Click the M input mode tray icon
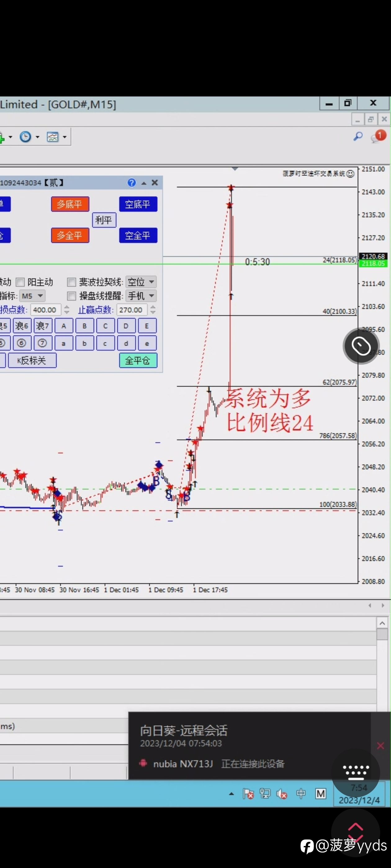Image resolution: width=391 pixels, height=868 pixels. [x=321, y=794]
